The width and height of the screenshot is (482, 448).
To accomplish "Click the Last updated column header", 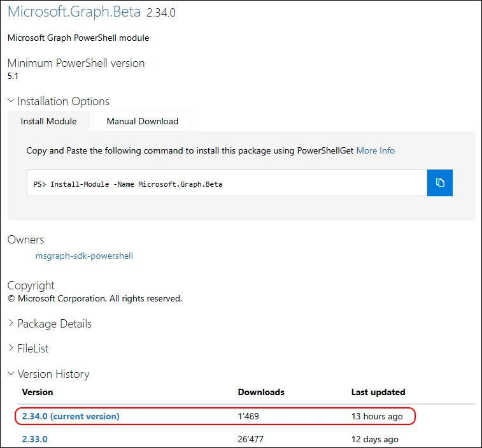I will click(x=378, y=392).
